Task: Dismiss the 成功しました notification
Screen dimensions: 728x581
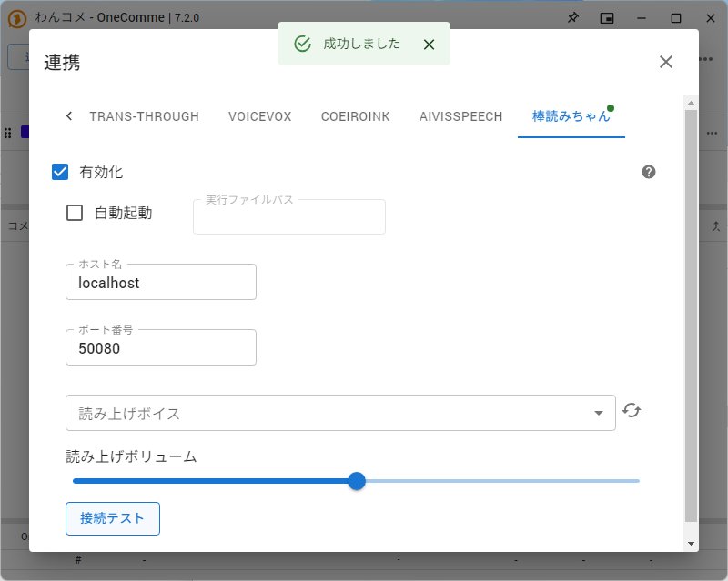Action: [429, 45]
